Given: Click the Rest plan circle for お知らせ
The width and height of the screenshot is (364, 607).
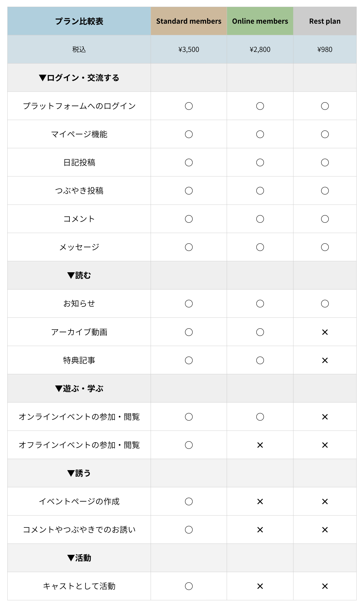Looking at the screenshot, I should click(x=325, y=304).
